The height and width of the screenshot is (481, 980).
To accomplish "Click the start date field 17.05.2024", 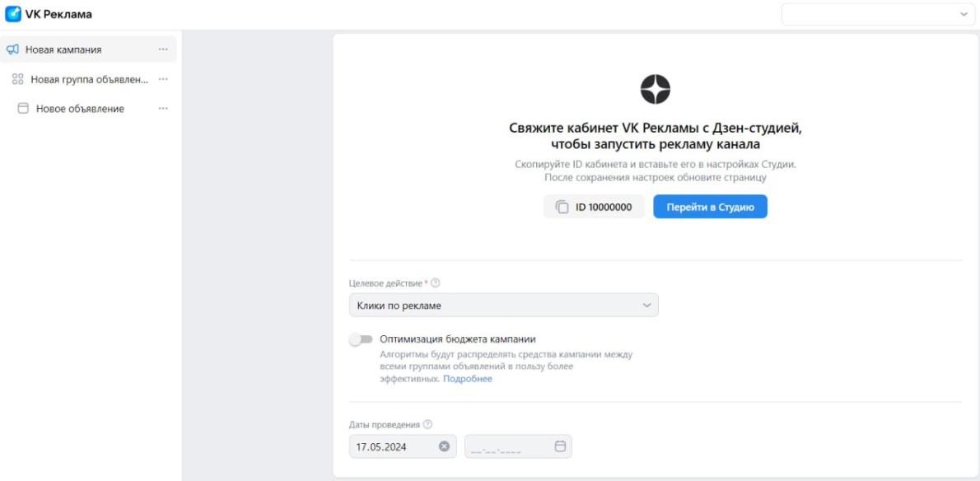I will point(403,446).
